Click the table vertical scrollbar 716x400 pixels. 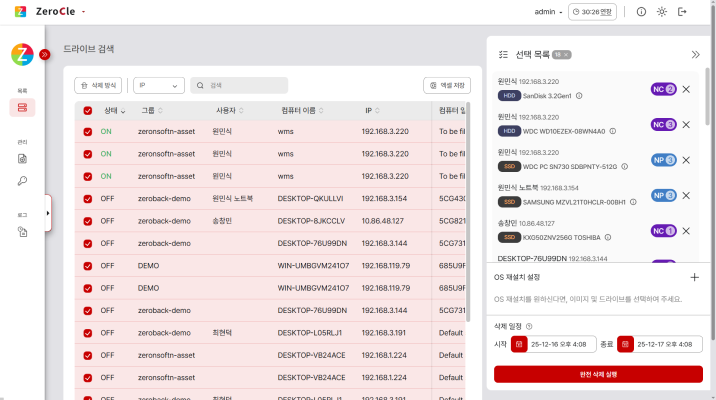coord(468,212)
